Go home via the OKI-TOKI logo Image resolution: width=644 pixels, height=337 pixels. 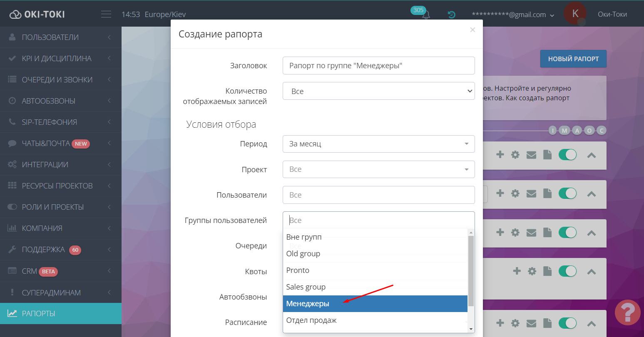pos(37,14)
